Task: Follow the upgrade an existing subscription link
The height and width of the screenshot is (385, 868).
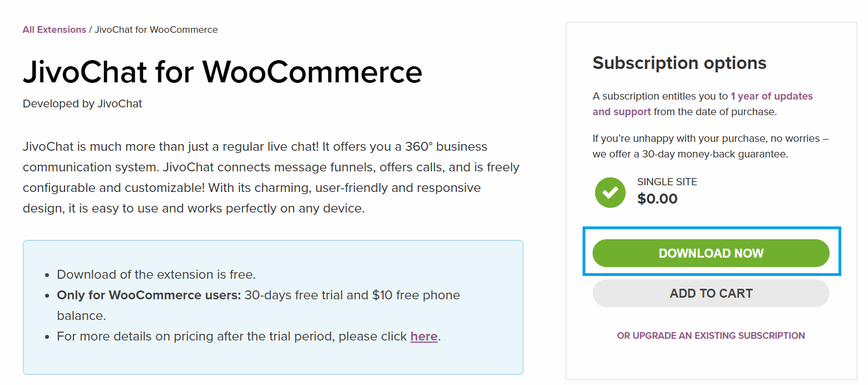Action: coord(711,335)
